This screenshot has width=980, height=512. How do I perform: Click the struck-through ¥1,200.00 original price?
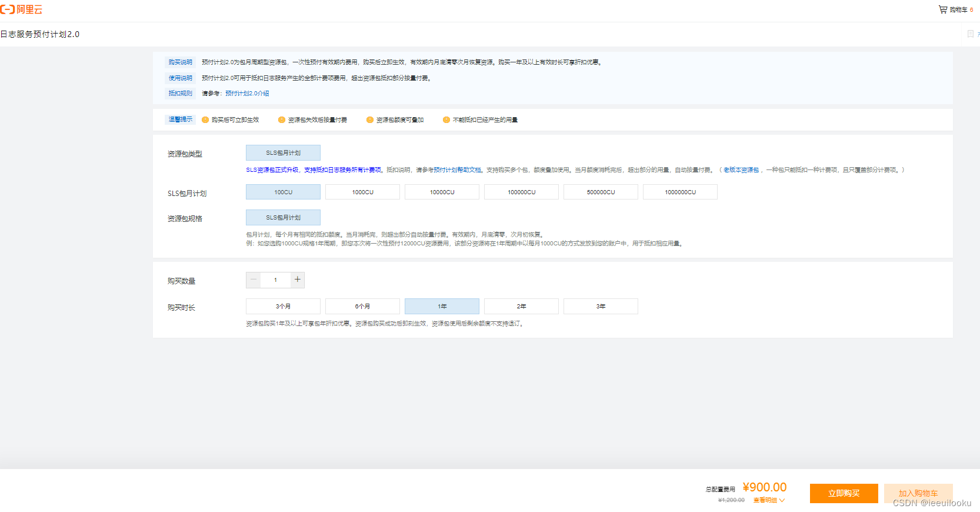[731, 500]
